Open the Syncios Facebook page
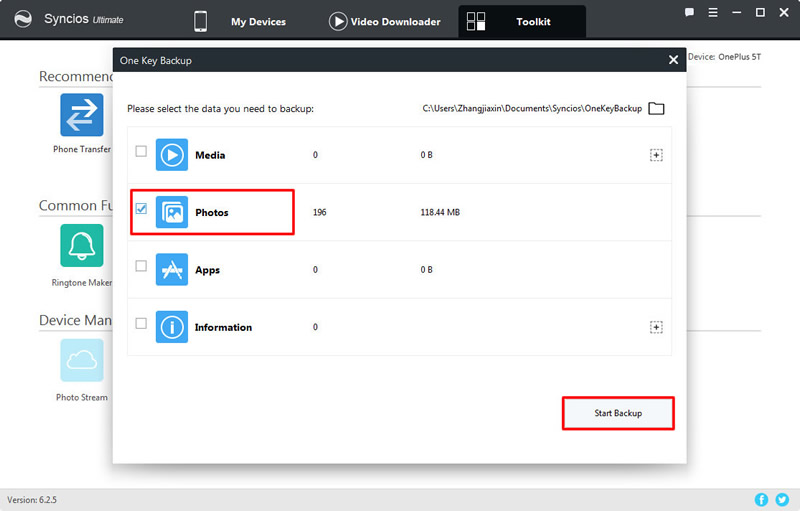800x511 pixels. 761,500
